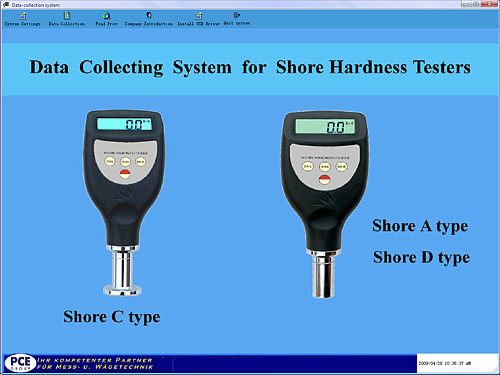Minimize the Data-collection system window
Screen dimensions: 500x375
466,4
